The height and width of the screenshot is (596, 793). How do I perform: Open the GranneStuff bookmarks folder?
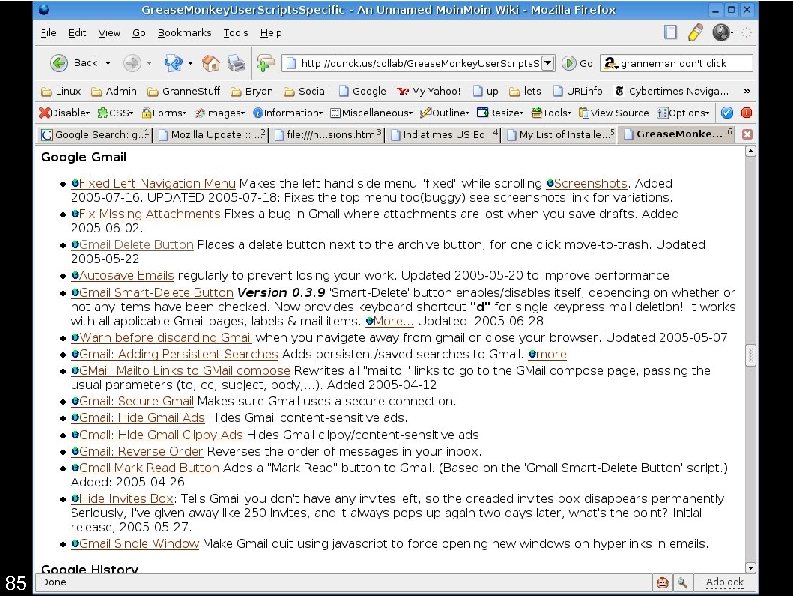point(184,91)
